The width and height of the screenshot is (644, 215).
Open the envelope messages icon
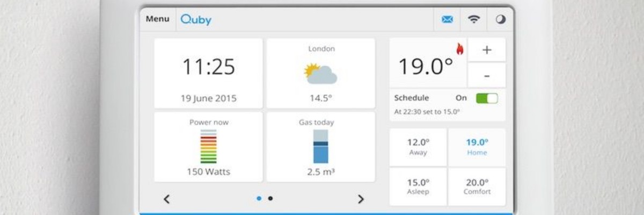click(447, 19)
